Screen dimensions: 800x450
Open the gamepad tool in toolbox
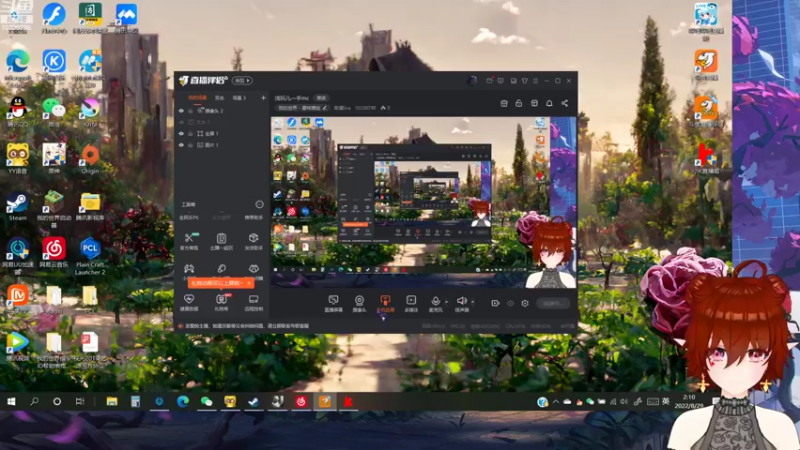(189, 268)
